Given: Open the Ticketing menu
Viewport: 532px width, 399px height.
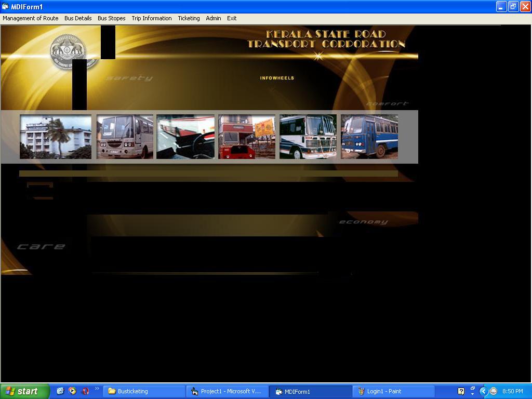Looking at the screenshot, I should [189, 18].
